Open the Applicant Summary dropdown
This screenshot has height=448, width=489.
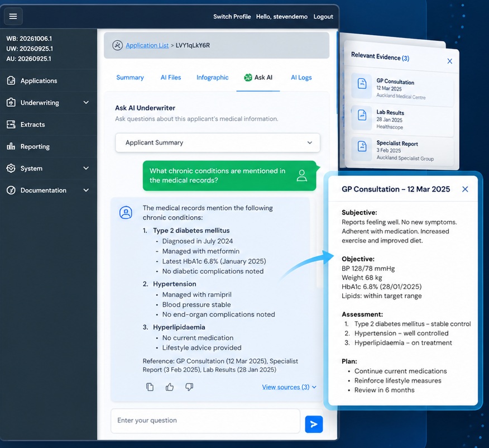(218, 142)
